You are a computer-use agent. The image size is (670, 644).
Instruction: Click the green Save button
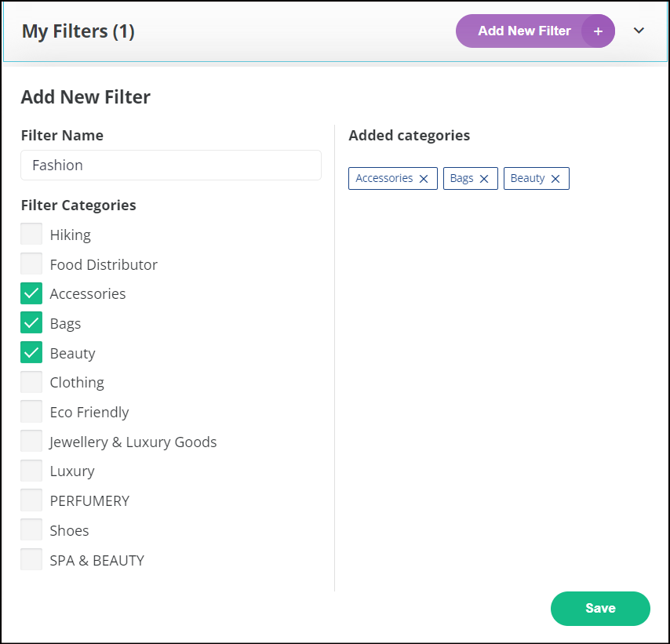point(600,609)
